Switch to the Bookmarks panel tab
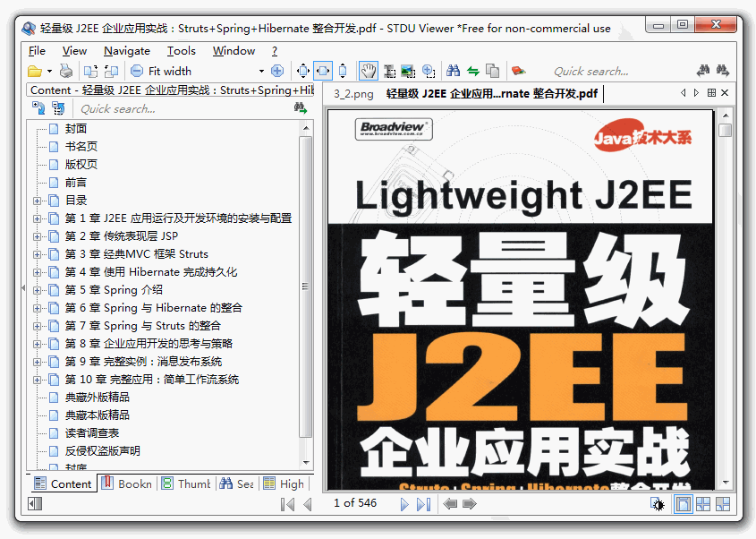This screenshot has height=539, width=756. (127, 483)
